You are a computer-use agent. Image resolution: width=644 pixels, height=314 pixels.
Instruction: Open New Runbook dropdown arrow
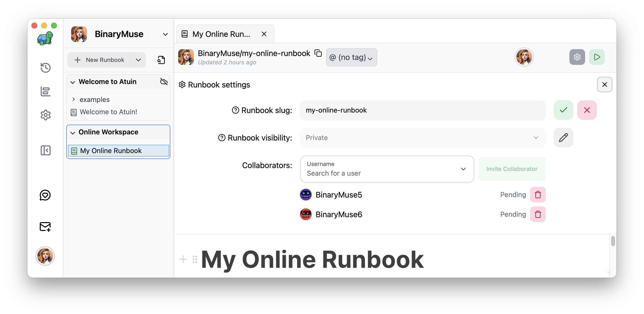click(x=138, y=60)
